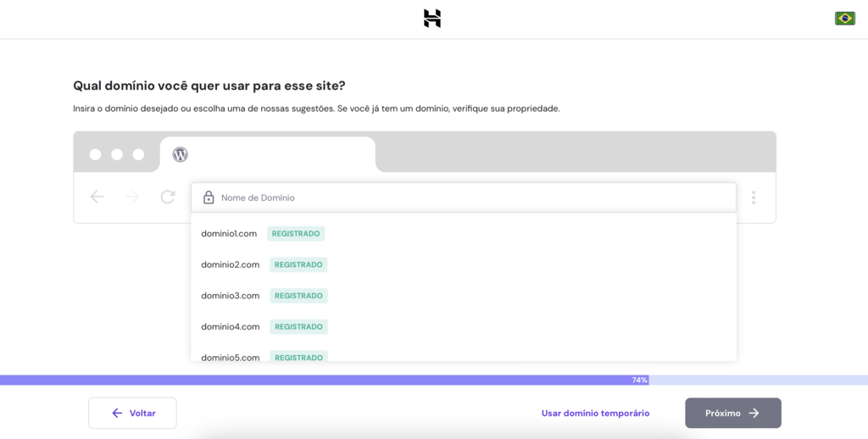The width and height of the screenshot is (868, 439).
Task: Click REGISTRADO badge next to dominio1.com
Action: (296, 234)
